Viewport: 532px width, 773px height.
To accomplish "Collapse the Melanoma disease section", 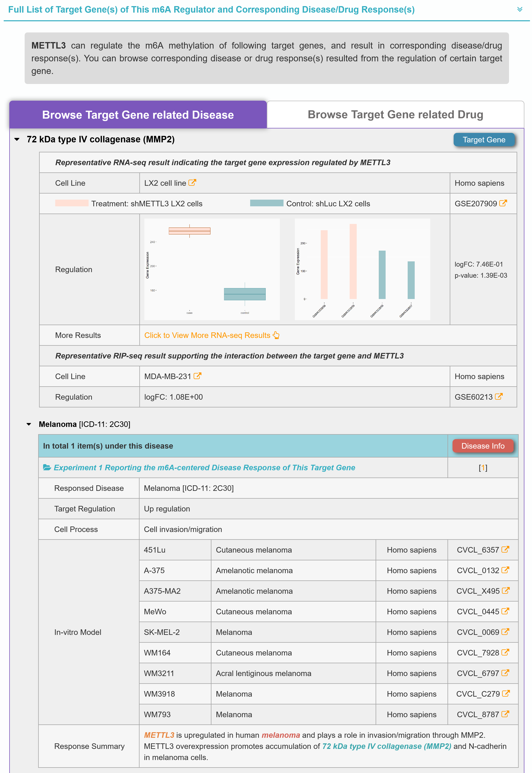I will 29,424.
